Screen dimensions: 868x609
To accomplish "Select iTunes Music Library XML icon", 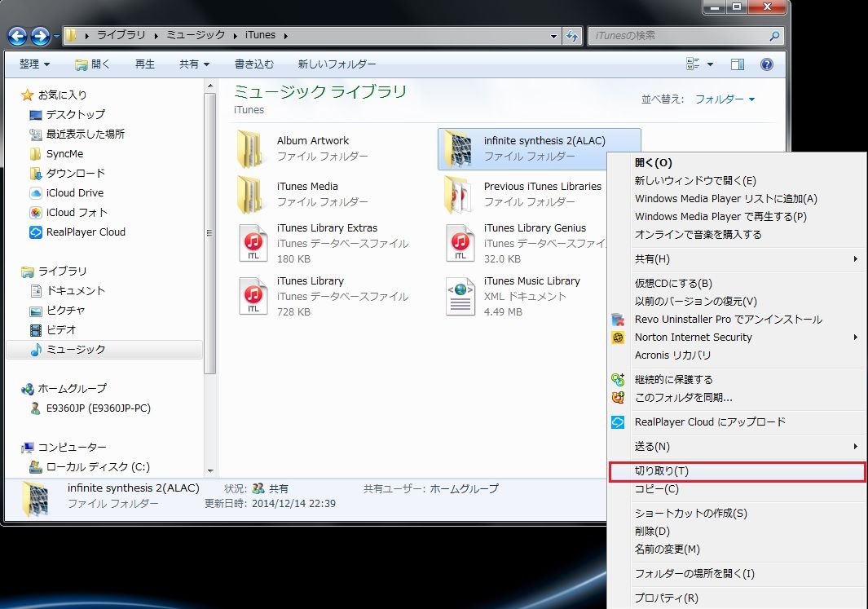I will click(x=460, y=296).
